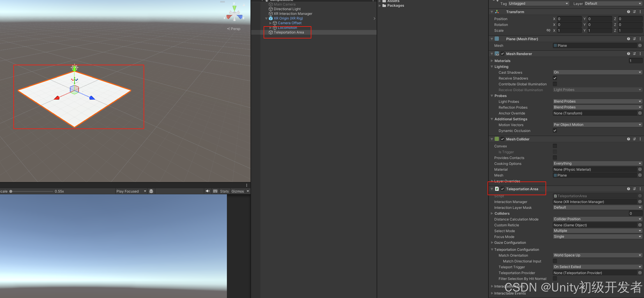Open the Layer dropdown
This screenshot has width=644, height=298.
pyautogui.click(x=613, y=3)
